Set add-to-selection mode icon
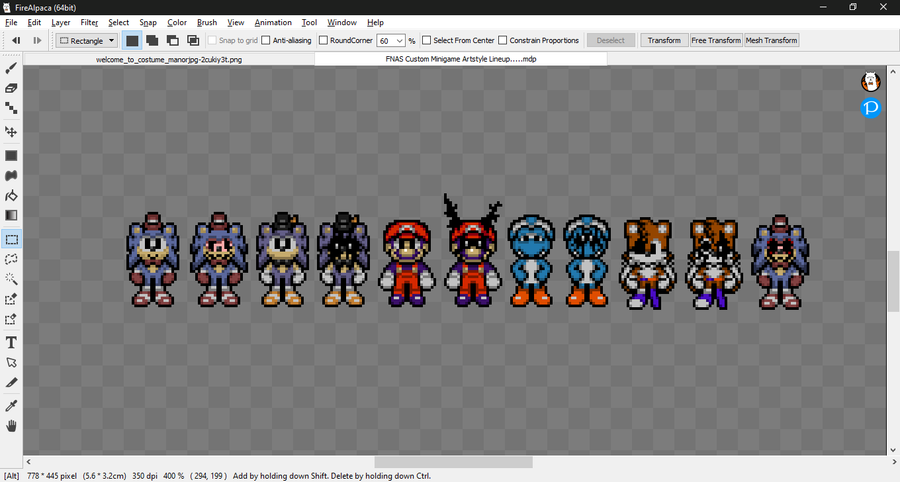 (152, 40)
